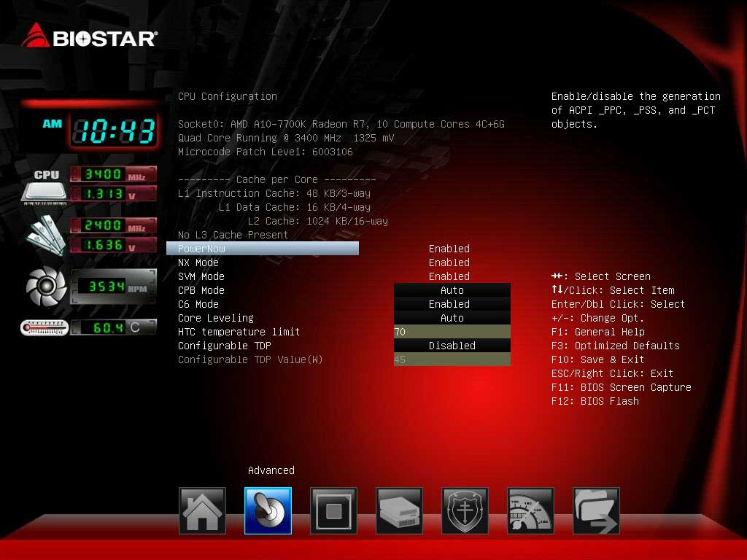Click memory frequency 2400 MHz readout
The width and height of the screenshot is (747, 560).
pos(113,225)
